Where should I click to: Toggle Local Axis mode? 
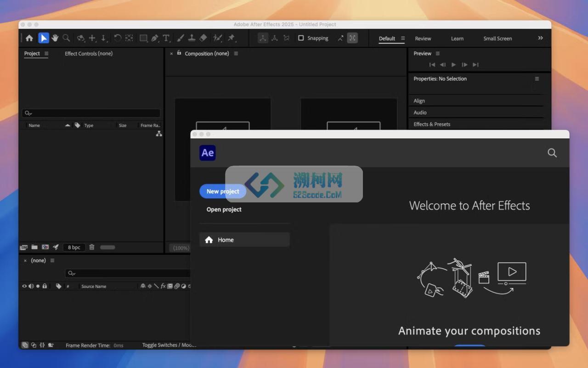263,38
